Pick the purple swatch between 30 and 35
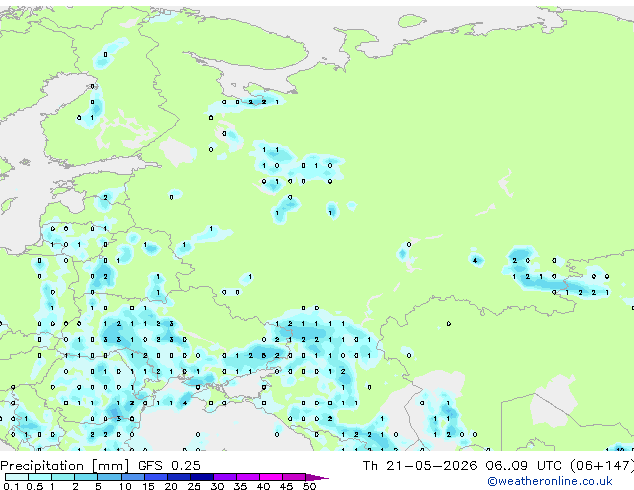 [x=225, y=477]
